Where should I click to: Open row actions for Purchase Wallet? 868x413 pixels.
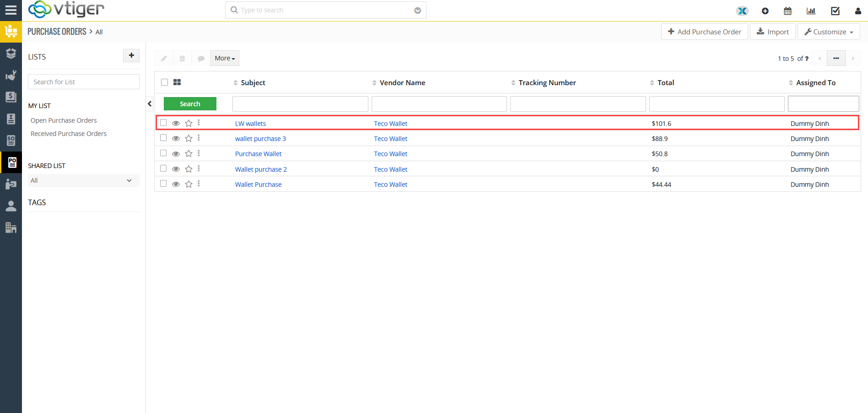pyautogui.click(x=199, y=153)
